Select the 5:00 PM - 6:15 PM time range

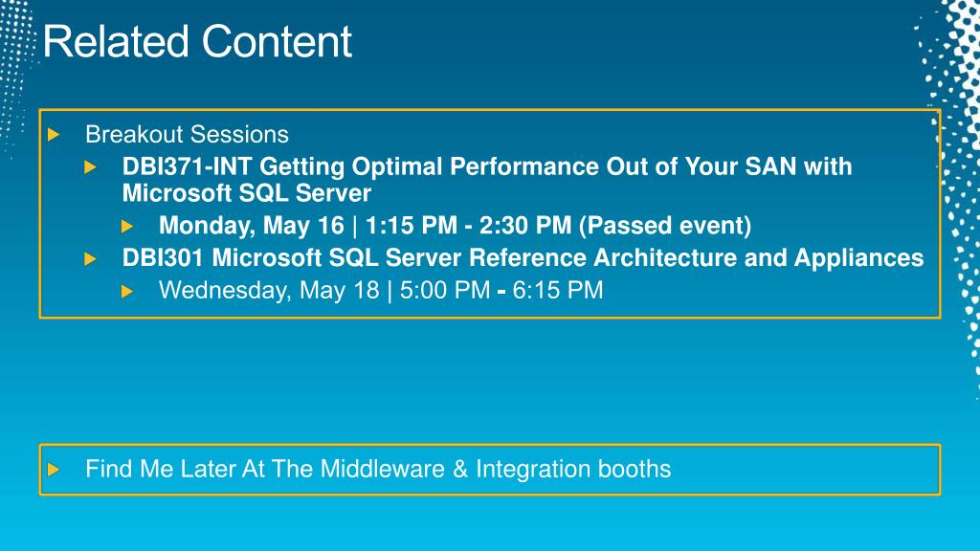point(501,291)
